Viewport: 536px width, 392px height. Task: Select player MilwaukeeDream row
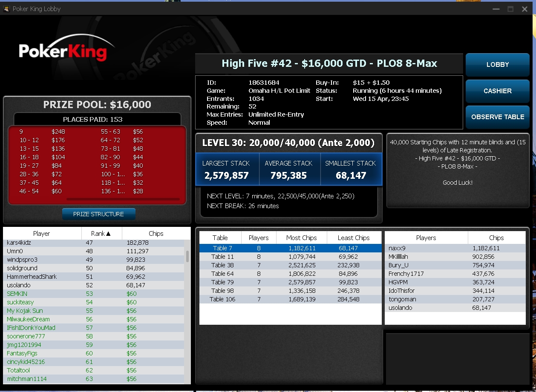coord(94,319)
